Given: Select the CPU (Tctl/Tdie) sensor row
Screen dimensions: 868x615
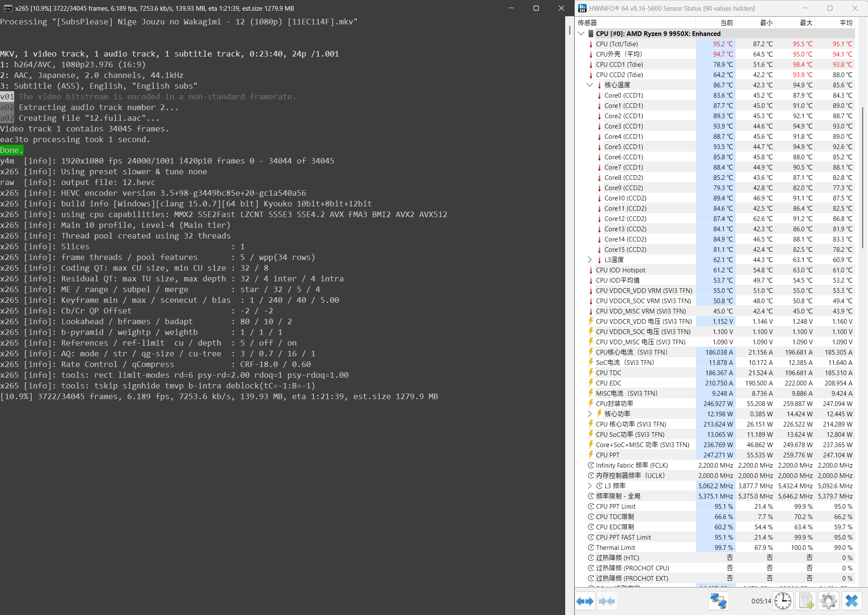Looking at the screenshot, I should [x=617, y=44].
